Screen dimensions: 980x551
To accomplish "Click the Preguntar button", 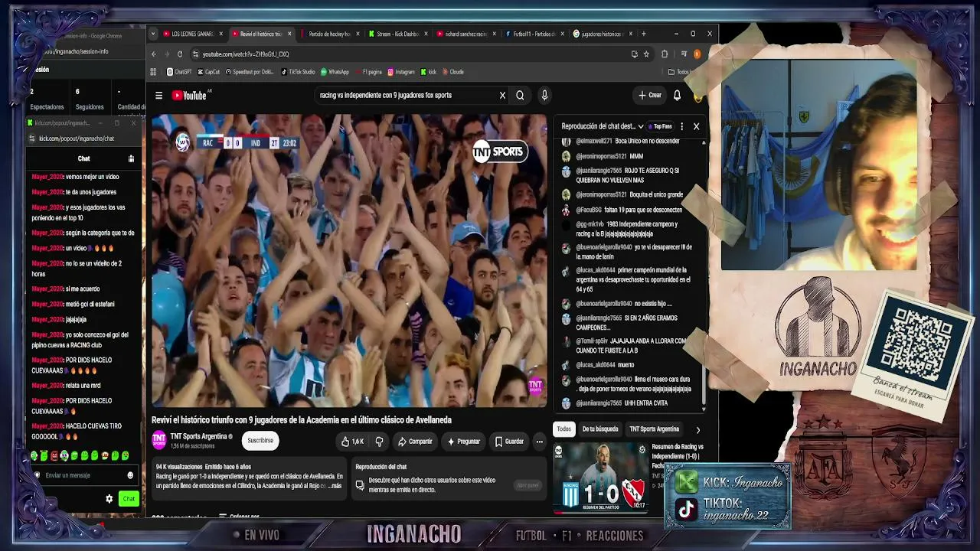I will pyautogui.click(x=464, y=442).
